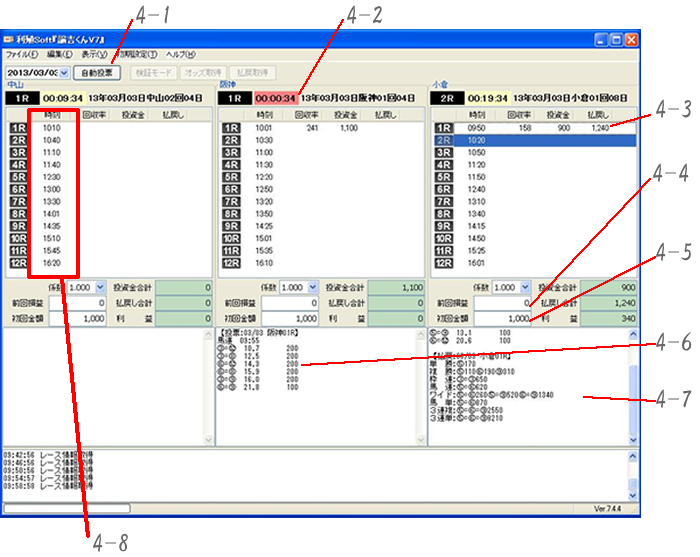Select the 3R race badge in 阪神 list
This screenshot has height=557, width=700.
click(231, 153)
